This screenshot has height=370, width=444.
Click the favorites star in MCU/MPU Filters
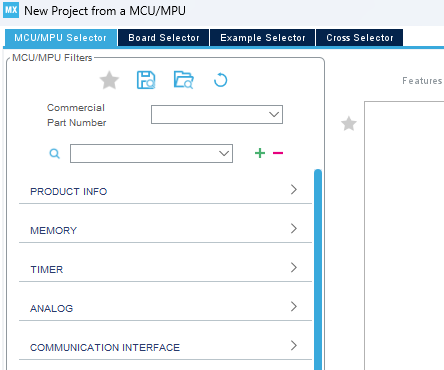[x=109, y=80]
